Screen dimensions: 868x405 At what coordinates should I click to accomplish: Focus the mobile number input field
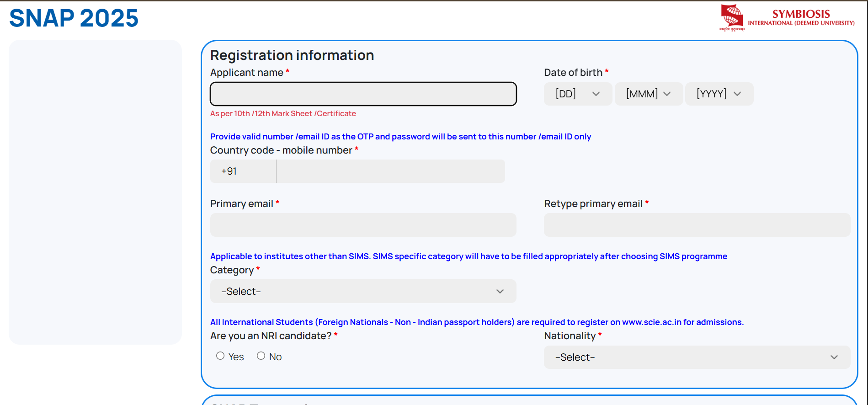pyautogui.click(x=391, y=171)
